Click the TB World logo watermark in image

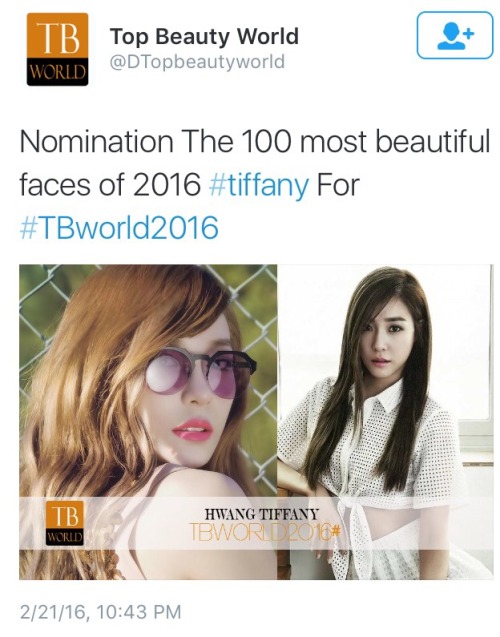pos(64,523)
